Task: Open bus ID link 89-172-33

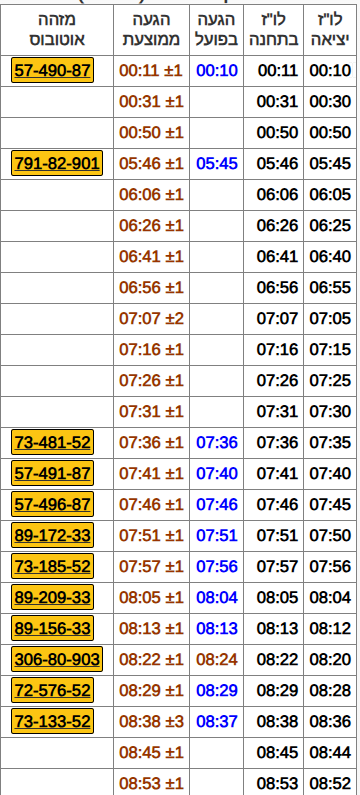Action: pos(52,535)
